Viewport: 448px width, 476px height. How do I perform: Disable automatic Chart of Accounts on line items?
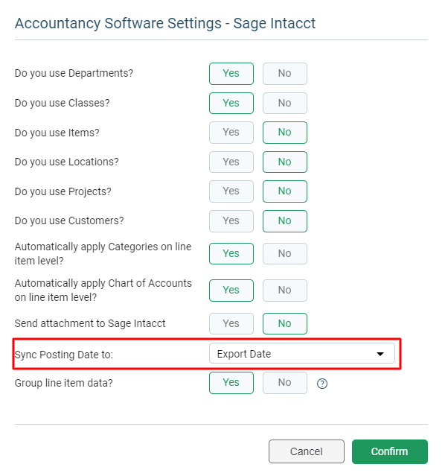coord(285,291)
